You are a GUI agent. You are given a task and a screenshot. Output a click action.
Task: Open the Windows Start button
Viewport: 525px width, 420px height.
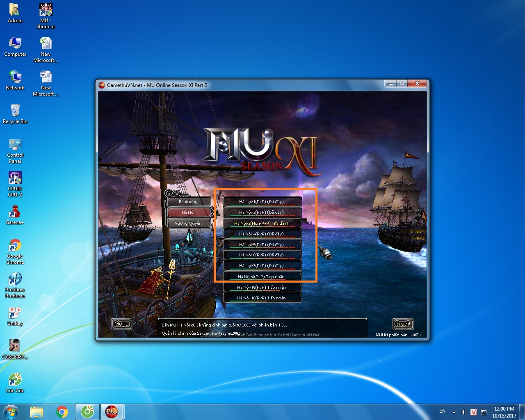11,412
